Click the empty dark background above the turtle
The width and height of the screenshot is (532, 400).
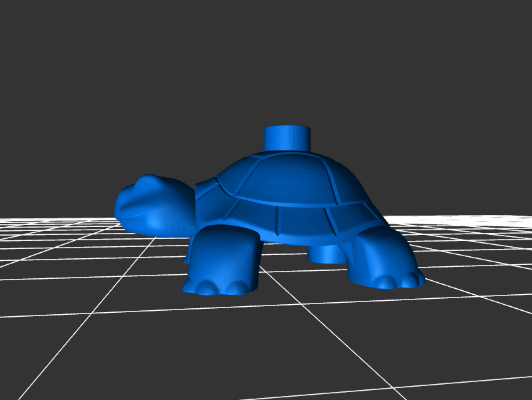pos(266,60)
